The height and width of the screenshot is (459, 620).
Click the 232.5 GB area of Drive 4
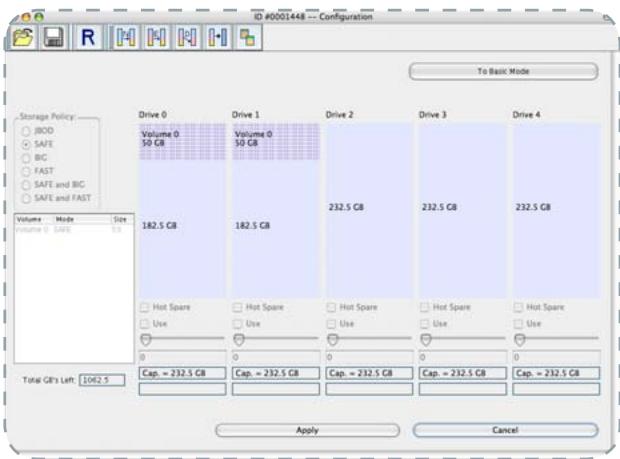556,210
